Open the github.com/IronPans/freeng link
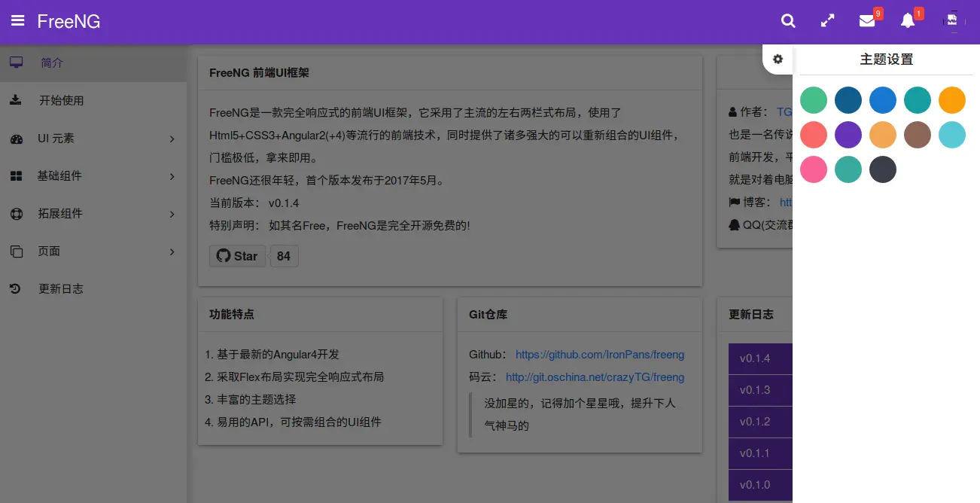 coord(600,355)
